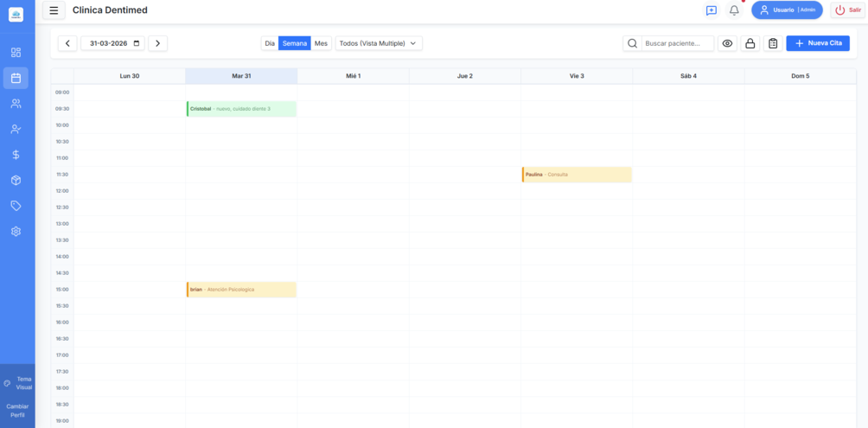Click the Nueva Cita button
Viewport: 868px width, 428px height.
(818, 43)
